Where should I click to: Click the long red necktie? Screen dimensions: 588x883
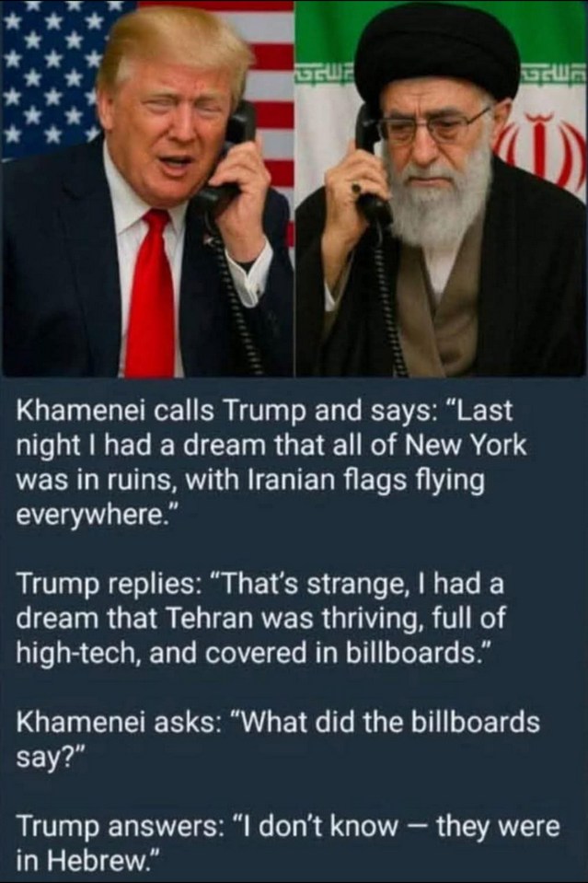[148, 293]
